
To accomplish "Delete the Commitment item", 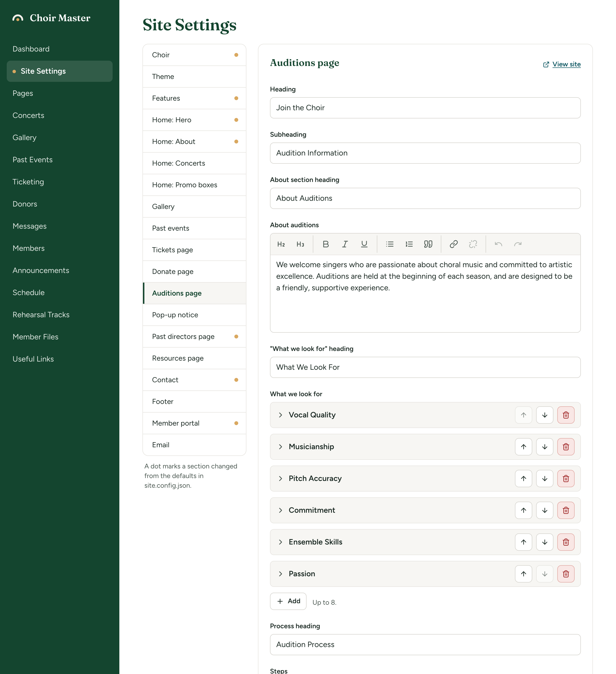I will click(x=566, y=510).
